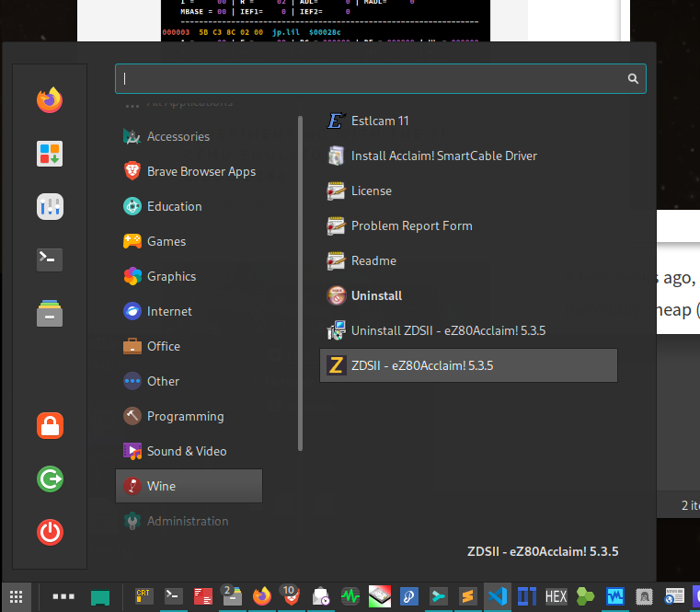Click the taskbar menu grid button
Screen dimensions: 700x612
point(16,596)
